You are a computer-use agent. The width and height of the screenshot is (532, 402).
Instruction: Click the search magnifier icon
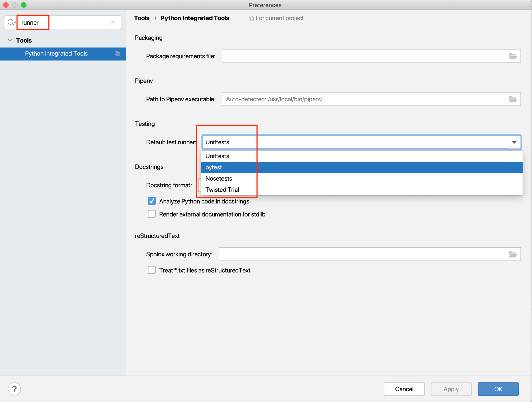pos(11,22)
